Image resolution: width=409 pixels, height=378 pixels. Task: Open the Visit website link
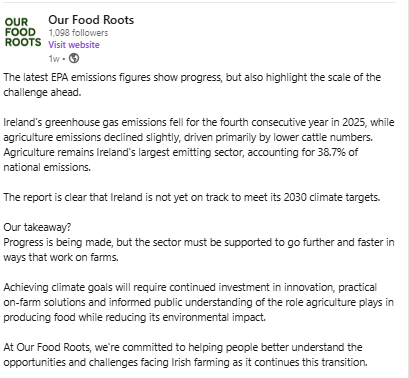pyautogui.click(x=74, y=45)
